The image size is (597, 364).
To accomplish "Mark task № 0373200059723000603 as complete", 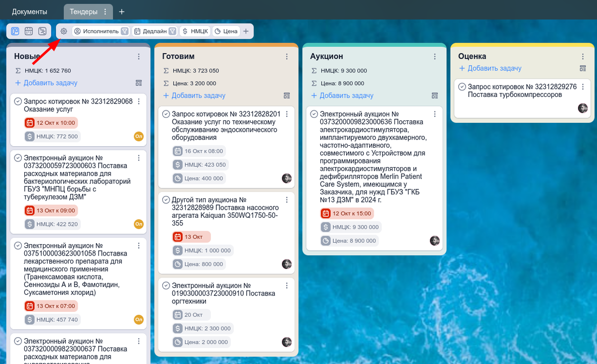I will [18, 158].
